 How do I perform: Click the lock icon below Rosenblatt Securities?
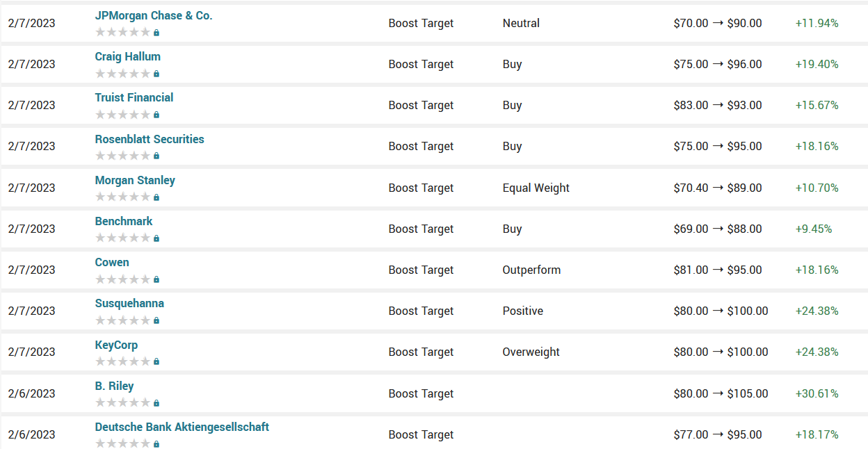(156, 156)
